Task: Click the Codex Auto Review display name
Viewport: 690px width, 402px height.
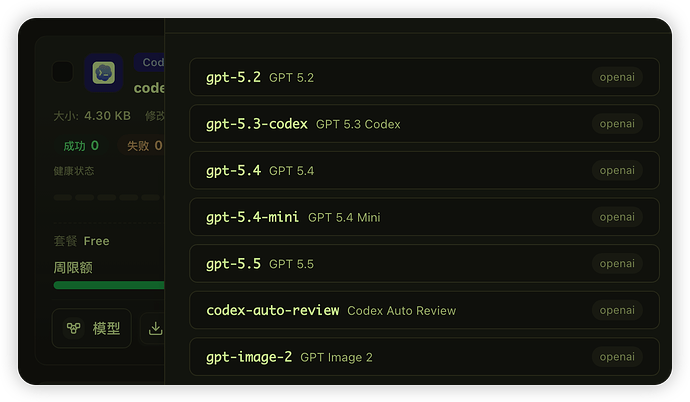Action: coord(401,311)
